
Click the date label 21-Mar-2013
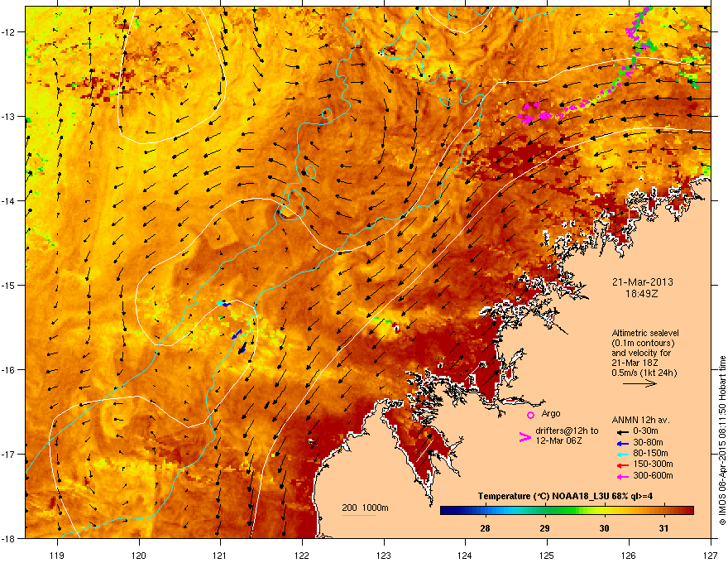coord(643,282)
